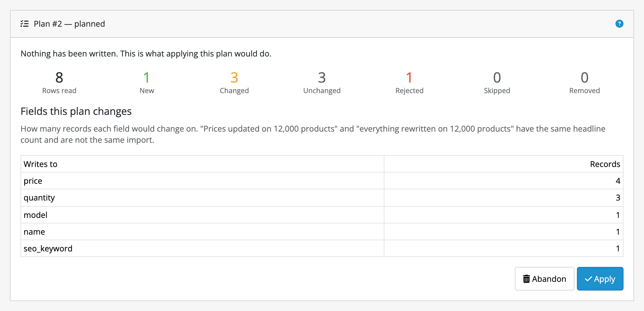The width and height of the screenshot is (644, 311).
Task: Select the "name" row field name
Action: pos(34,232)
